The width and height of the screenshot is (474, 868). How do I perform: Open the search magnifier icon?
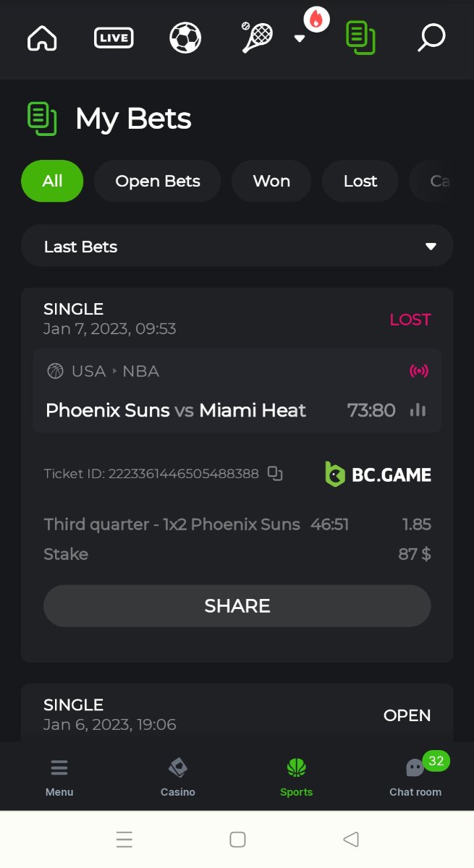coord(431,38)
